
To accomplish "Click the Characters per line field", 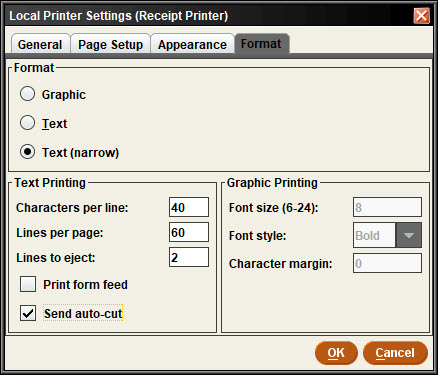I will tap(189, 207).
